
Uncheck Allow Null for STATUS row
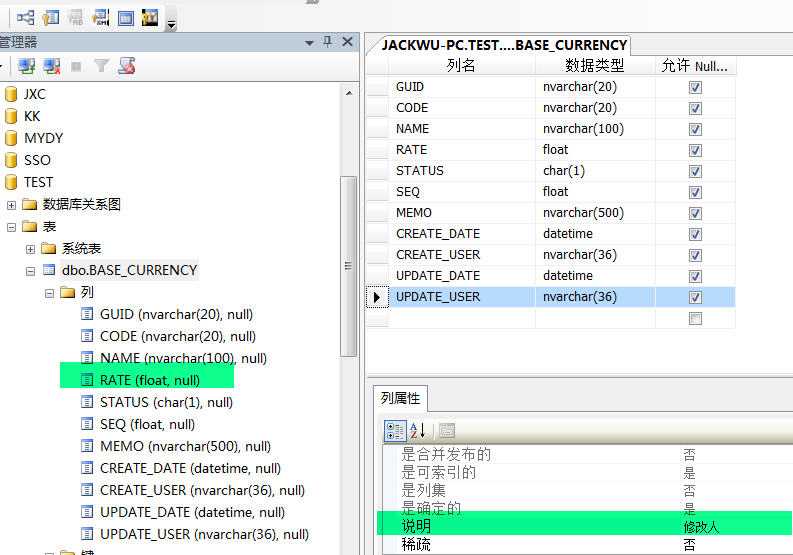695,172
